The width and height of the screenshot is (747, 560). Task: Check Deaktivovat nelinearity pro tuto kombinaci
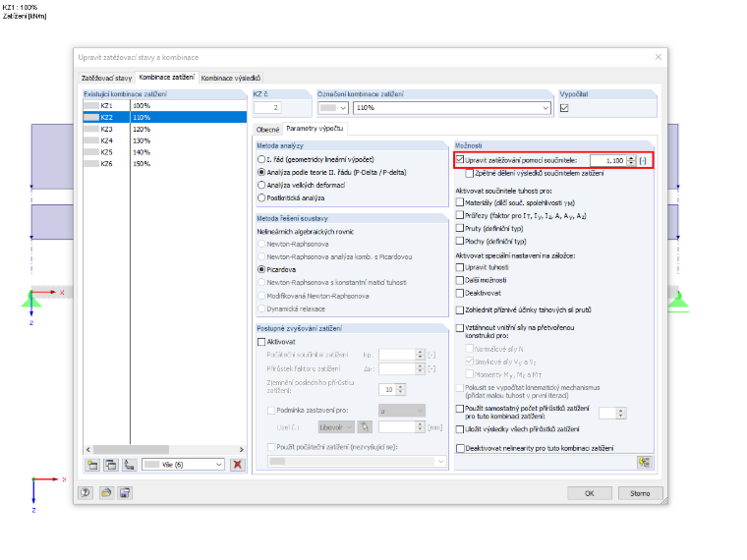460,449
